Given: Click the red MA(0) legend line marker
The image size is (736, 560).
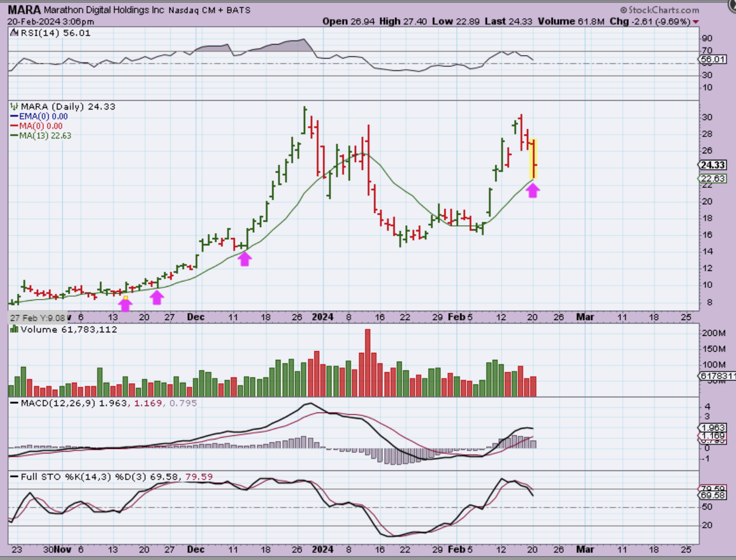Looking at the screenshot, I should coord(15,126).
